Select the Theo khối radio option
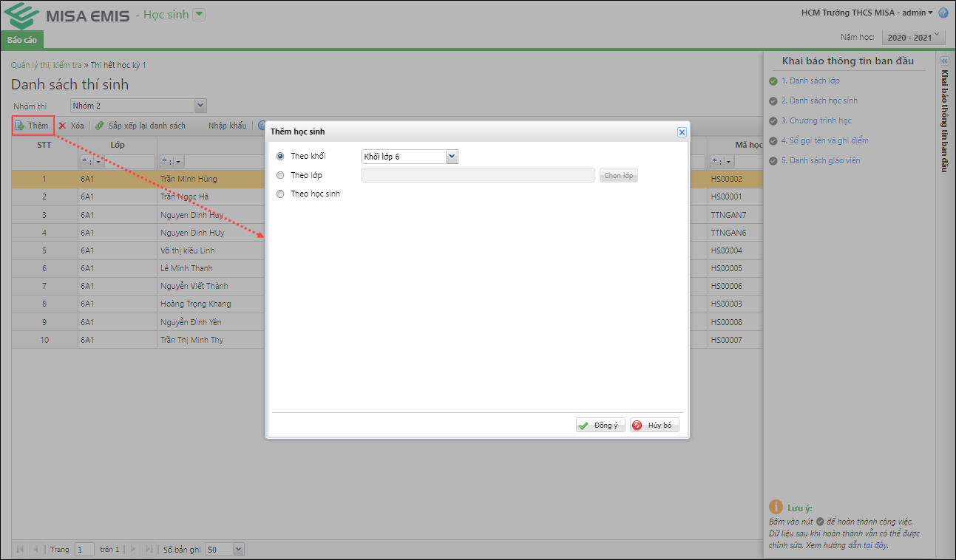Image resolution: width=956 pixels, height=560 pixels. (279, 157)
